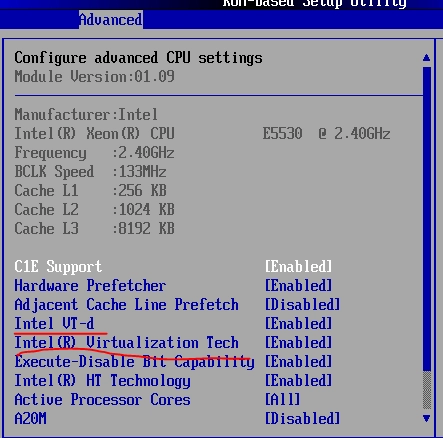Click the Manufacturer:Intel line

(x=86, y=115)
